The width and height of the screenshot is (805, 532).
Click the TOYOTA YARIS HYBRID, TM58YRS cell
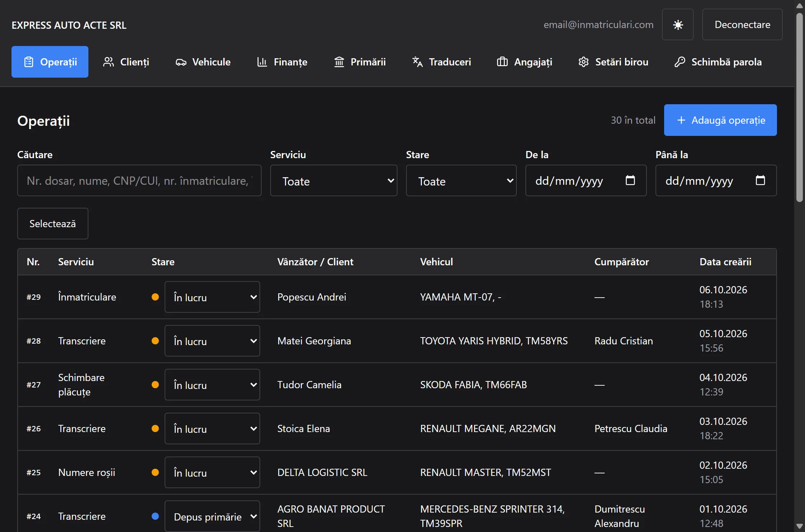click(494, 341)
